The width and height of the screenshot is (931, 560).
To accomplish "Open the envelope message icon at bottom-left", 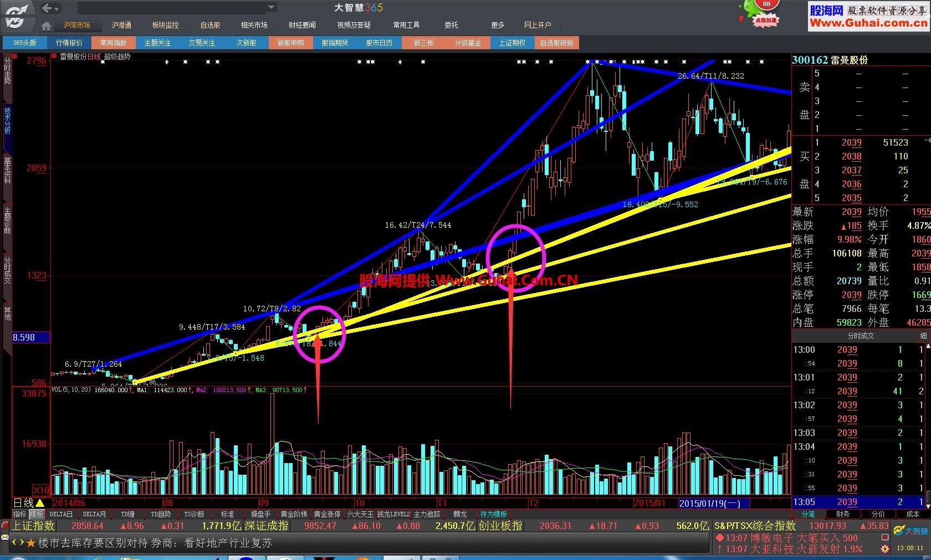I will [6, 536].
